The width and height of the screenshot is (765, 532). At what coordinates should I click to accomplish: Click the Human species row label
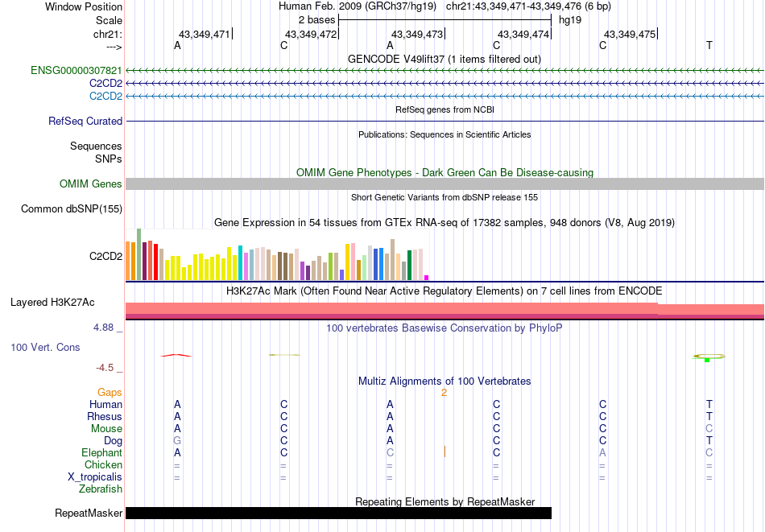tap(105, 404)
